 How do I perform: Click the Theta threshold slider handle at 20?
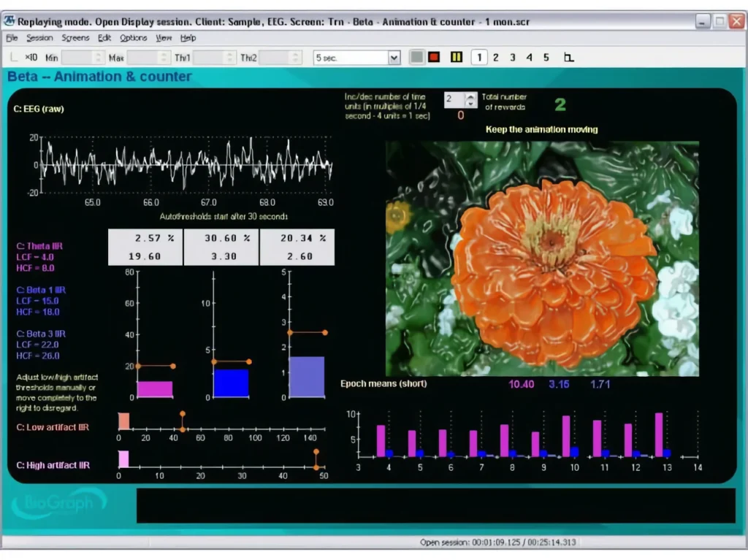coord(172,366)
